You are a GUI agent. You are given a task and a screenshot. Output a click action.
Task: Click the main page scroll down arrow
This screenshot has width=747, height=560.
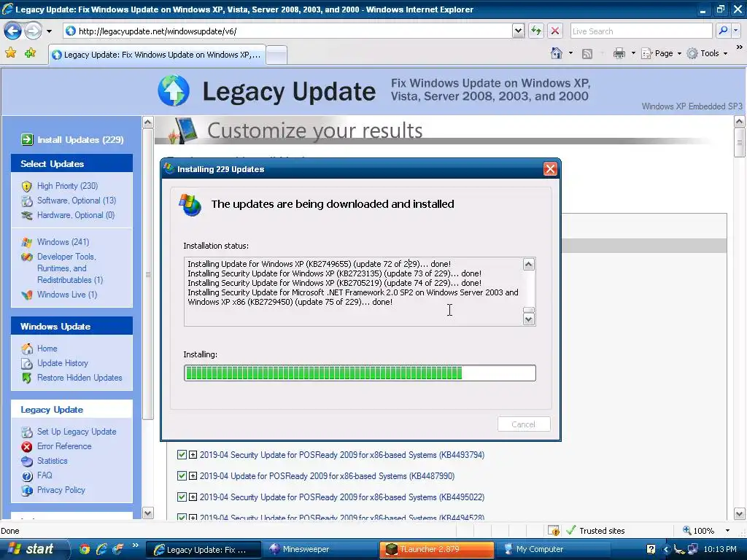coord(739,514)
